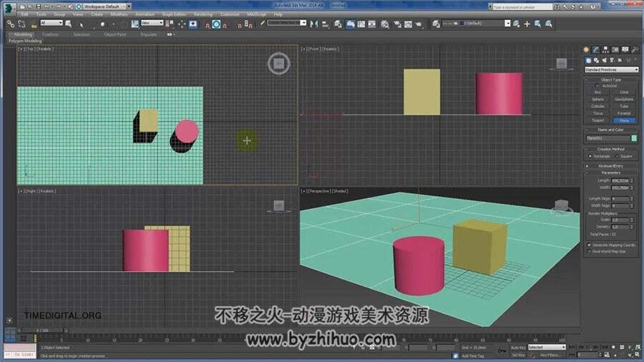Screen dimensions: 644x362
Task: Select the Rectangle creation method
Action: tap(590, 157)
